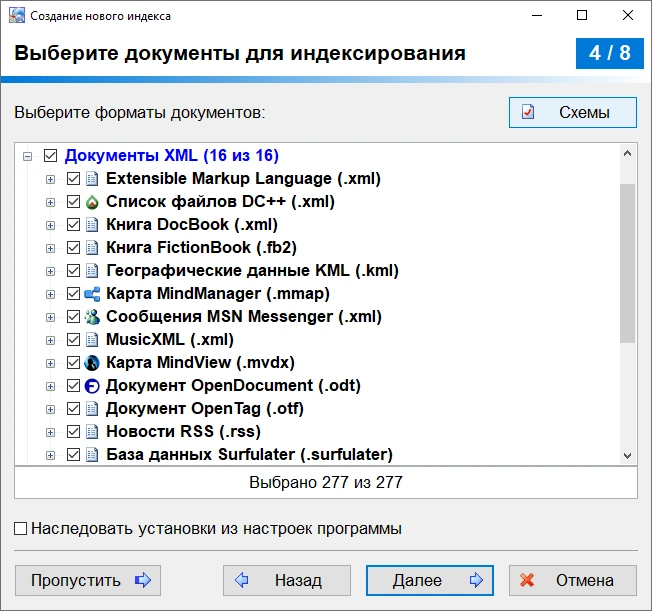
Task: Expand Карта MindManager (.mmap) node
Action: click(x=50, y=294)
